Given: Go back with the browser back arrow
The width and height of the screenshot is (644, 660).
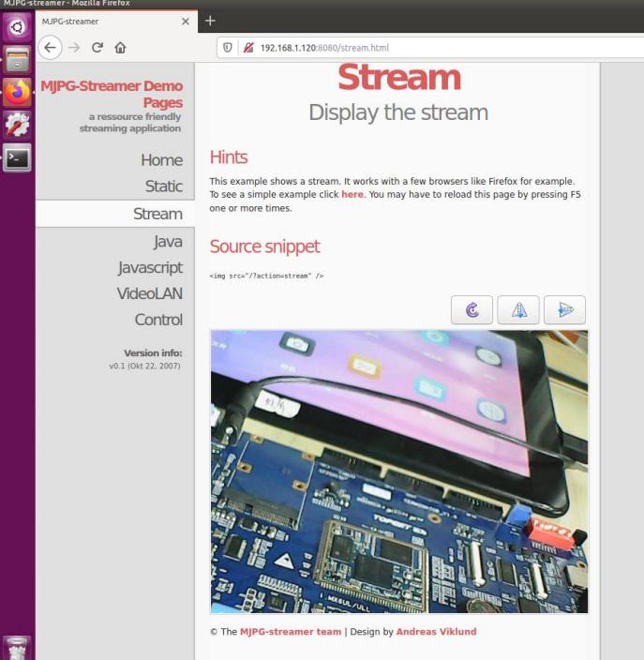Looking at the screenshot, I should pos(50,48).
